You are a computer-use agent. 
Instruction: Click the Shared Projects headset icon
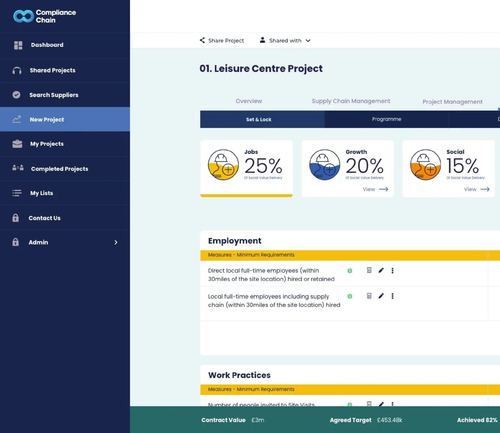17,70
